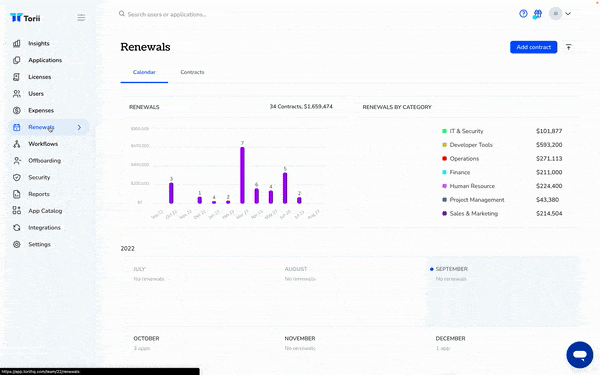
Task: Open the help question mark icon
Action: click(523, 14)
